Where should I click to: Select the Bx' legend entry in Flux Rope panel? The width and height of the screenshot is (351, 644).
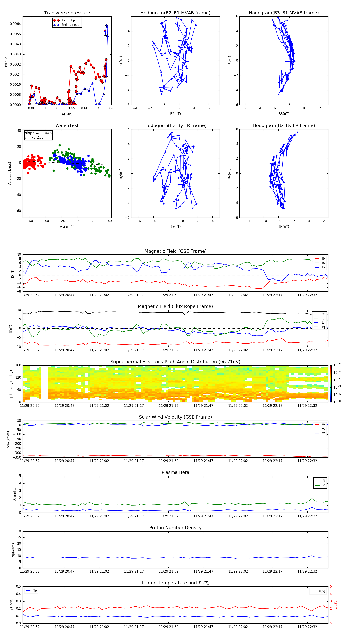click(320, 314)
